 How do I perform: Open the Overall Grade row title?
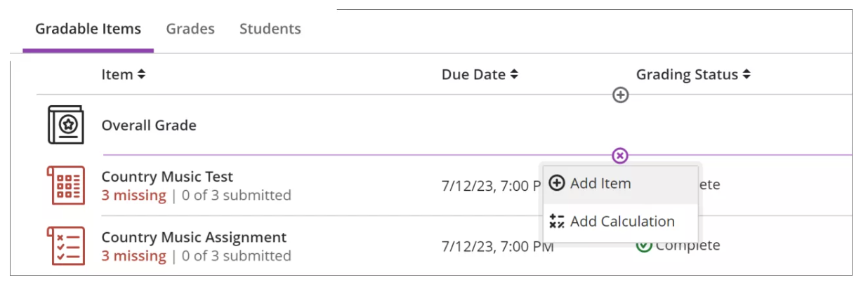point(149,126)
